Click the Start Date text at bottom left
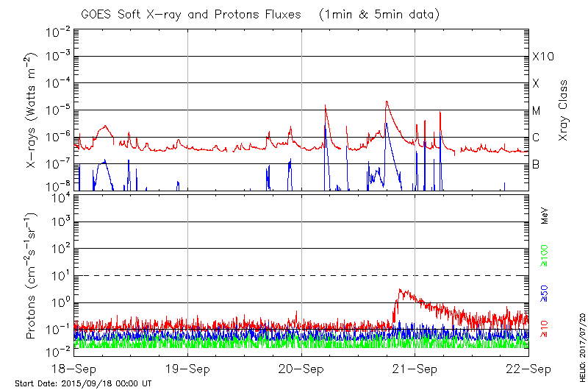This screenshot has width=588, height=390. pyautogui.click(x=83, y=383)
